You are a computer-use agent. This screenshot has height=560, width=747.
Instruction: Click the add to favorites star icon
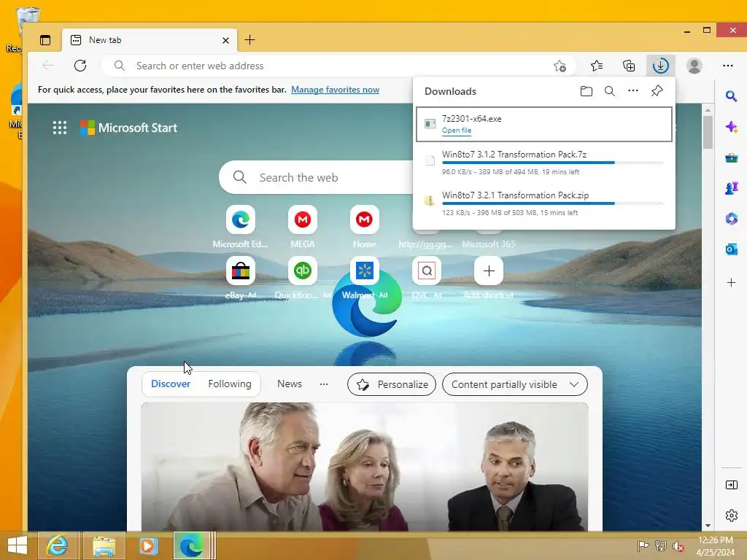560,66
